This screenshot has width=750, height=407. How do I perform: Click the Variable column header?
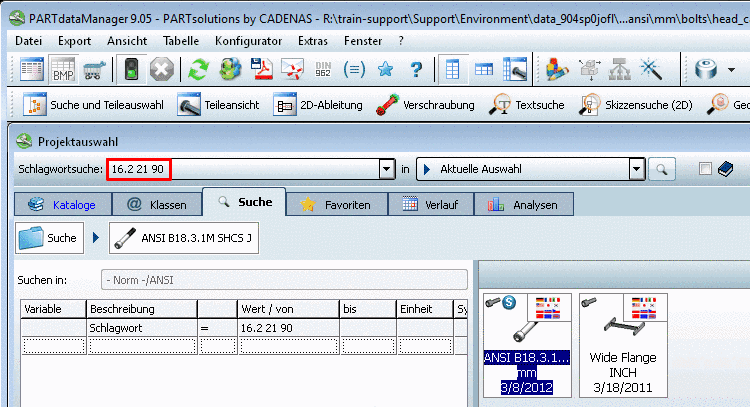(x=53, y=309)
